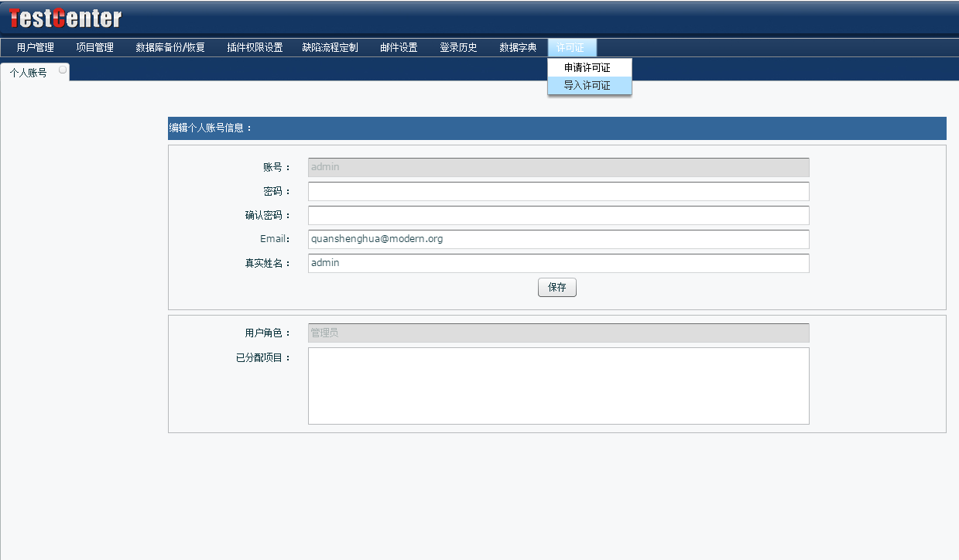Click into the 确认密码 field

point(558,215)
